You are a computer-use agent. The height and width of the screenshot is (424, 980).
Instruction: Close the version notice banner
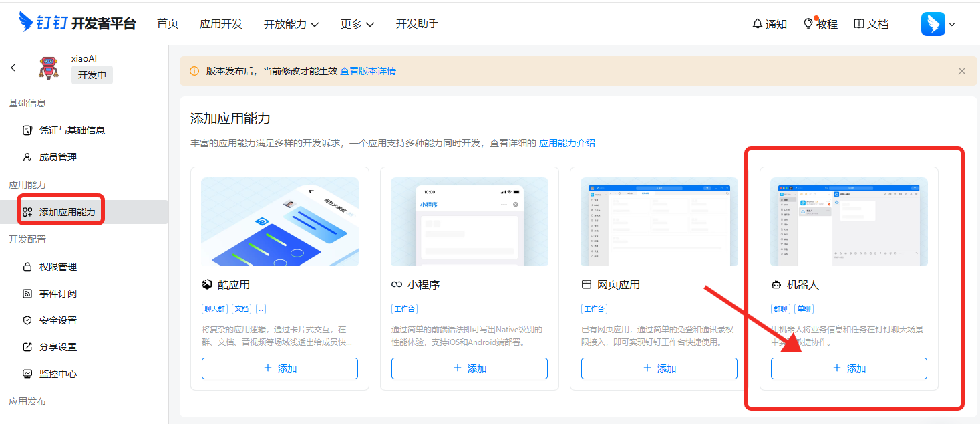point(961,71)
